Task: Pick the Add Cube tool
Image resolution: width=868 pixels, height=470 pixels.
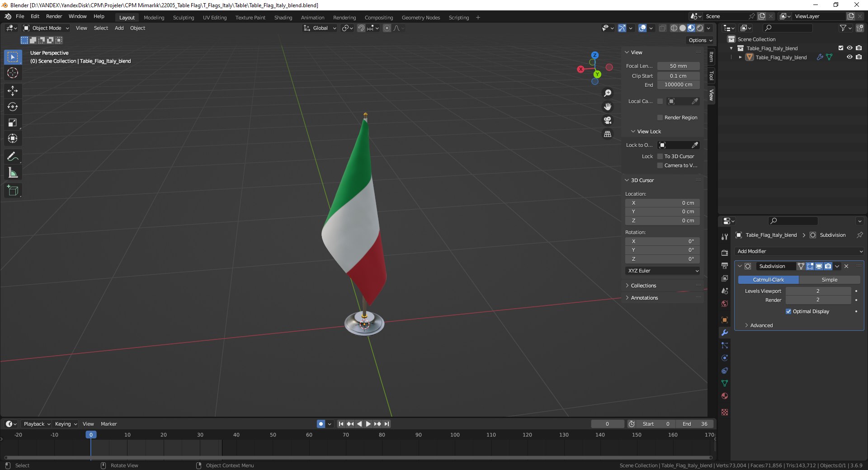Action: coord(13,191)
